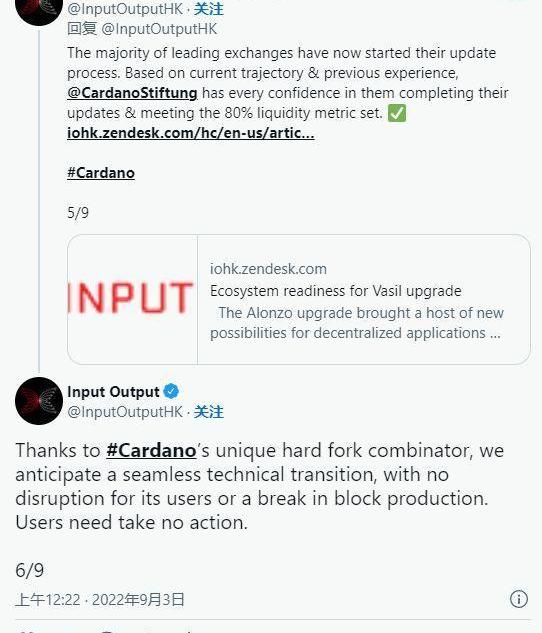The height and width of the screenshot is (633, 542).
Task: Click #Cardano hashtag in the 6/9 tweet
Action: tap(151, 451)
